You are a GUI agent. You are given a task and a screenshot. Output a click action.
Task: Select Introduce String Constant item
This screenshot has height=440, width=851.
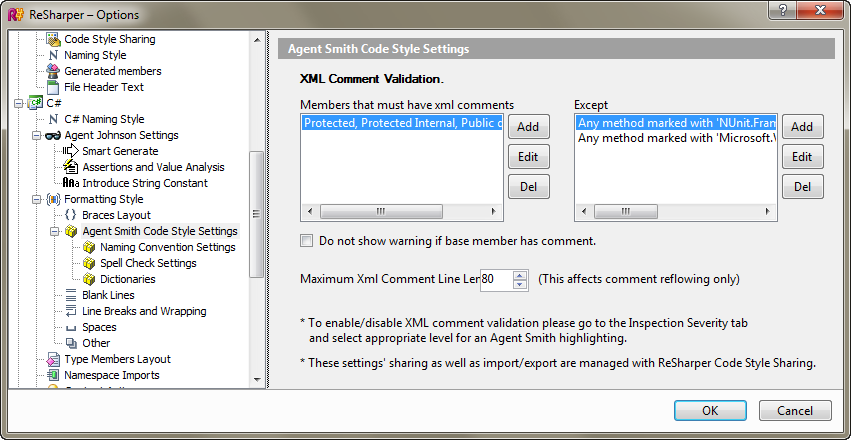(x=145, y=183)
